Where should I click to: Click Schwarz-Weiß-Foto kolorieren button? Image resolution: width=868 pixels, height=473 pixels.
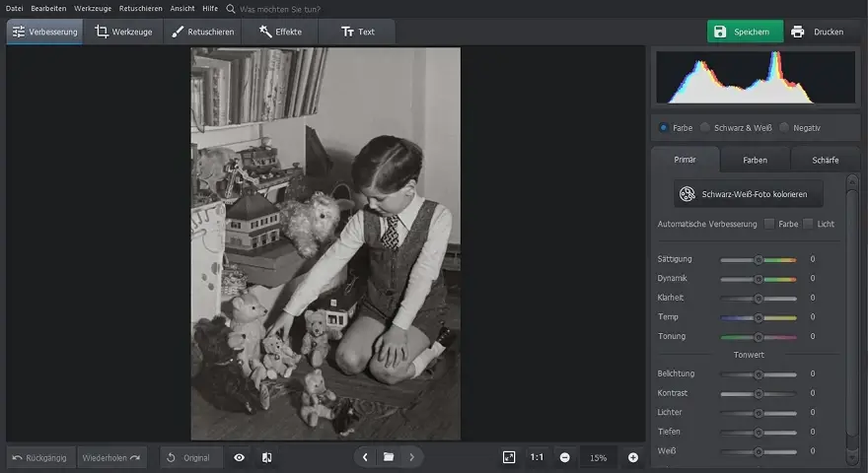coord(749,194)
